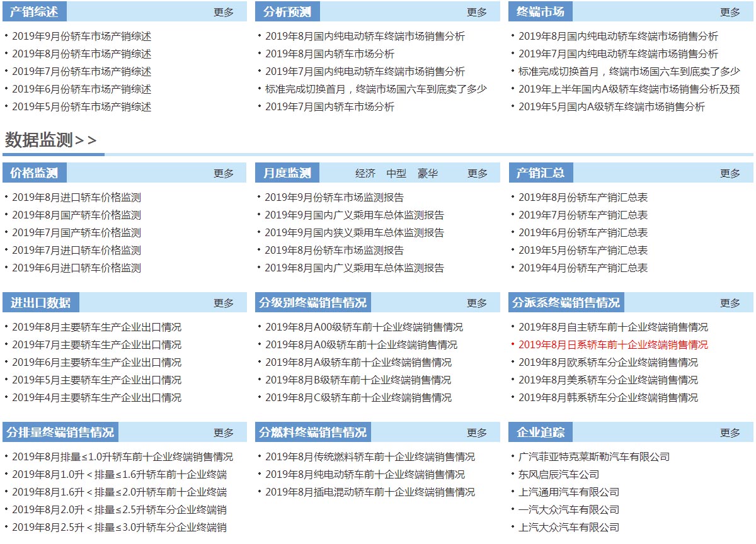Switch to 中型 tab in 月度监测
Screen dimensions: 756x544
click(x=396, y=173)
